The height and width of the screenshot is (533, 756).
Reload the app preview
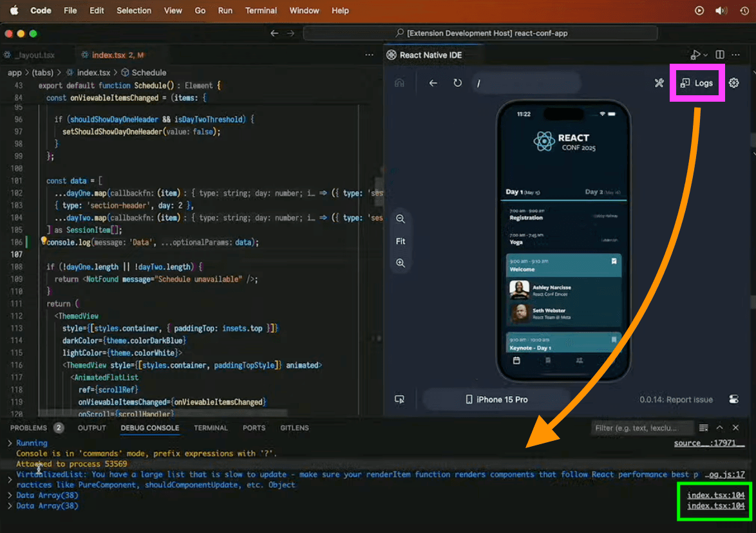click(457, 82)
